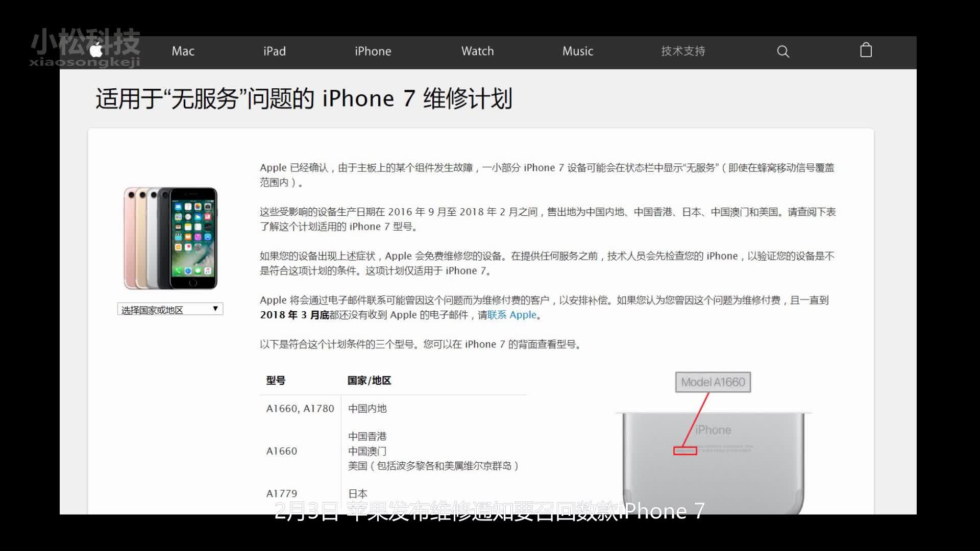Image resolution: width=980 pixels, height=551 pixels.
Task: Click the Music navigation icon
Action: coord(577,51)
